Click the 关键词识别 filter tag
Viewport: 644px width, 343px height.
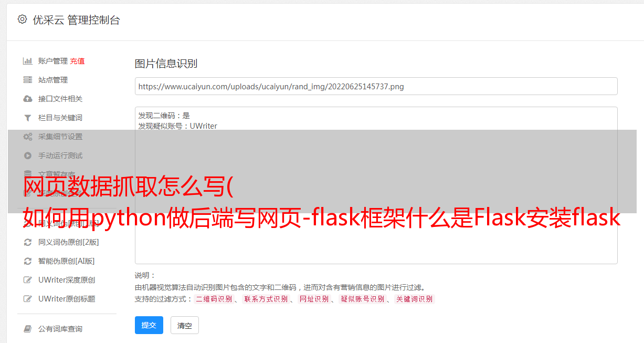click(415, 299)
